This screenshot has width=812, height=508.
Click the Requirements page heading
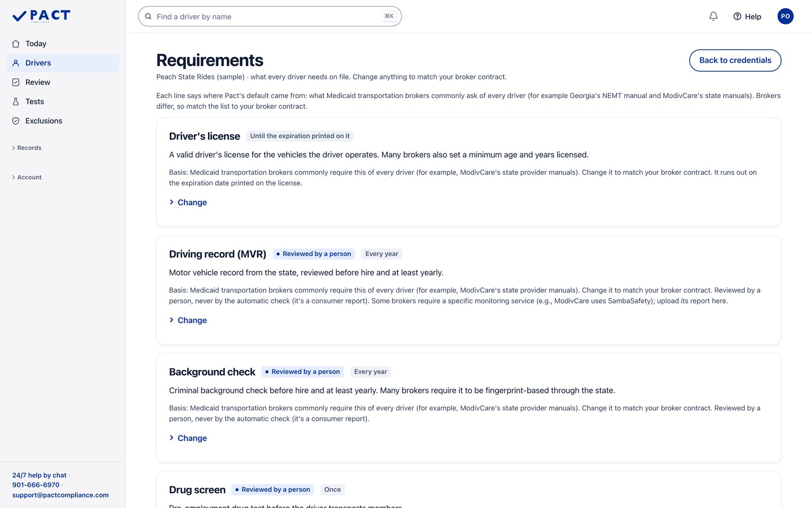[x=210, y=60]
